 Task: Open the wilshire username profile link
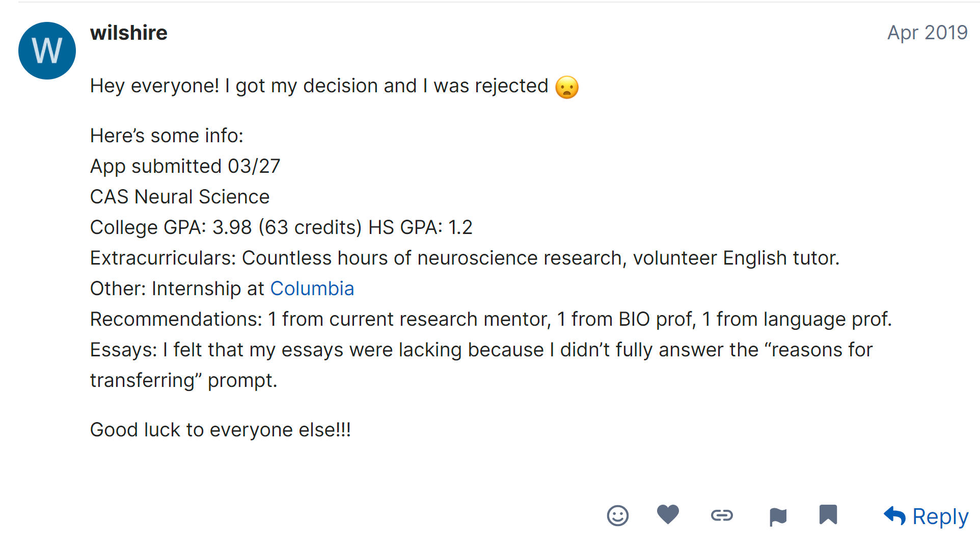[128, 33]
